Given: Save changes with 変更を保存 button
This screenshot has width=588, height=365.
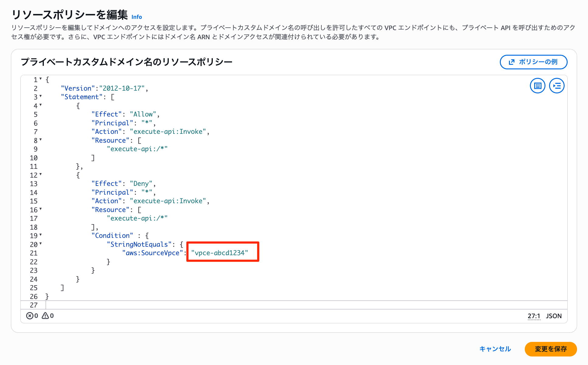Looking at the screenshot, I should click(551, 349).
